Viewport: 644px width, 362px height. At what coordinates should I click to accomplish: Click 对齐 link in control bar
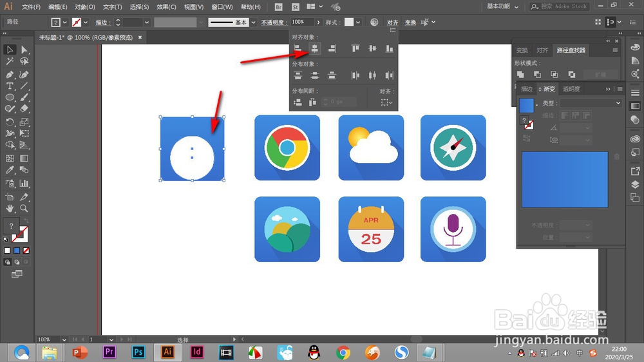[x=393, y=23]
